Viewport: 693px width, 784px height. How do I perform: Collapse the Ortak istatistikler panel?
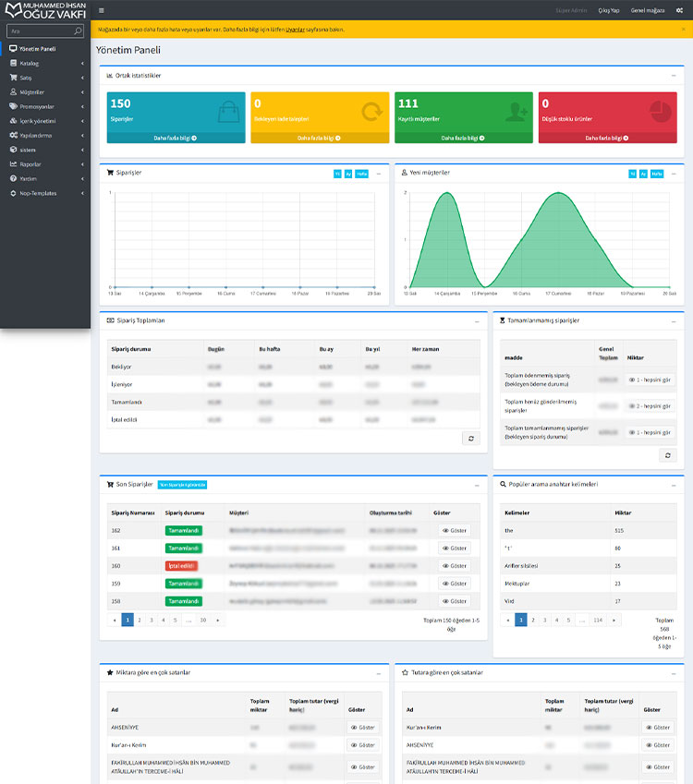(x=674, y=76)
